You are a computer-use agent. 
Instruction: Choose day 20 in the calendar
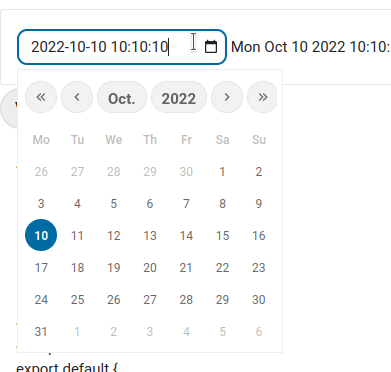[x=150, y=268]
